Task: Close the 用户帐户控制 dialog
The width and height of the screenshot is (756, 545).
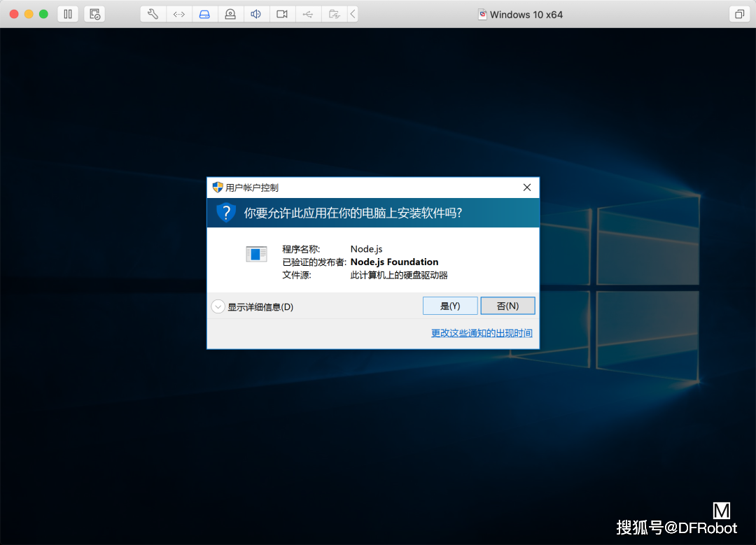Action: tap(527, 187)
